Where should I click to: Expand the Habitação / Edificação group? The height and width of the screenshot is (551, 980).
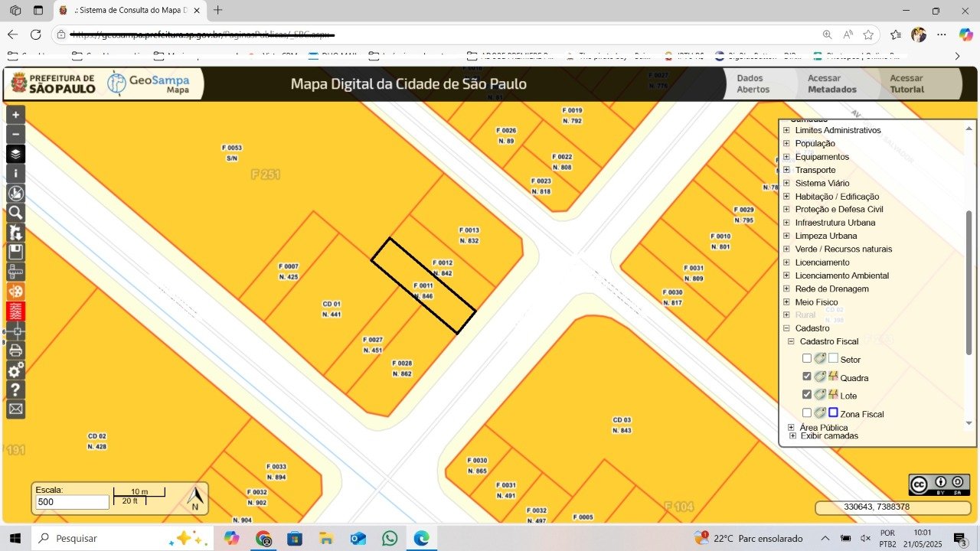pyautogui.click(x=786, y=197)
